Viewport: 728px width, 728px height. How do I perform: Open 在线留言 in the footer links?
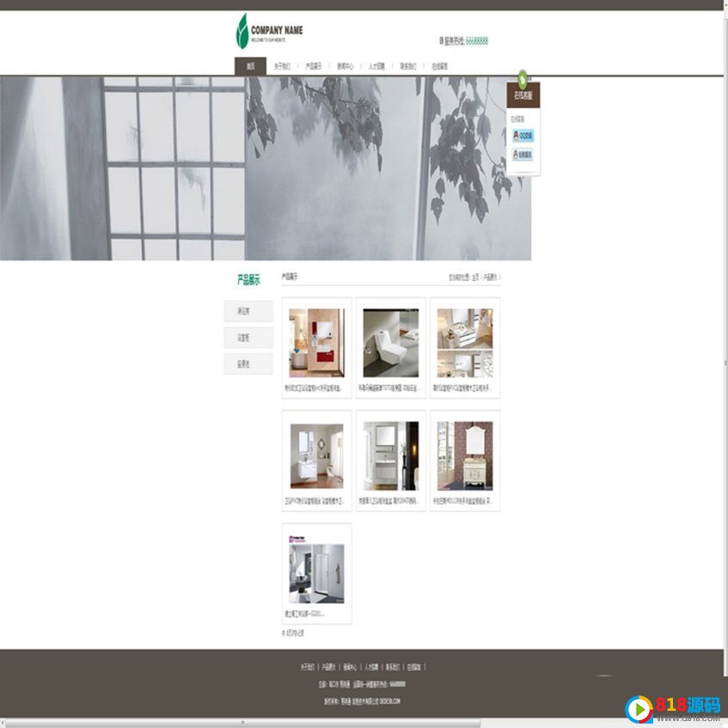[x=413, y=667]
